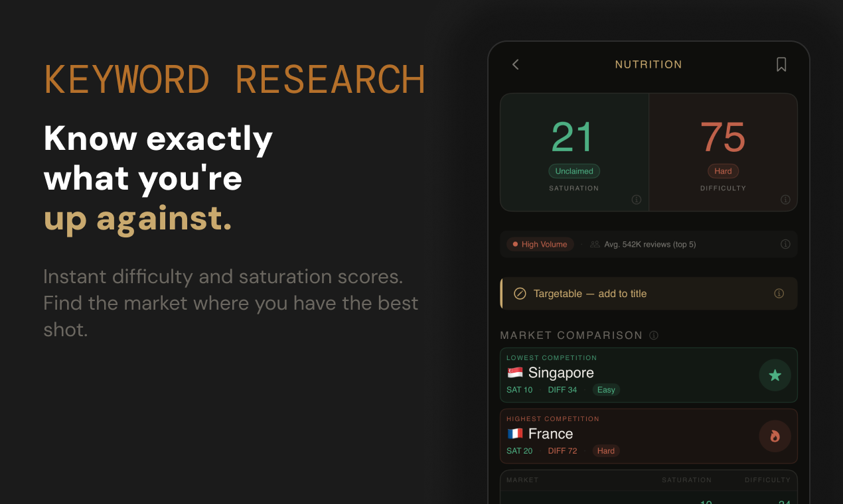Click the Avg. 542K reviews text
The width and height of the screenshot is (843, 504).
650,244
